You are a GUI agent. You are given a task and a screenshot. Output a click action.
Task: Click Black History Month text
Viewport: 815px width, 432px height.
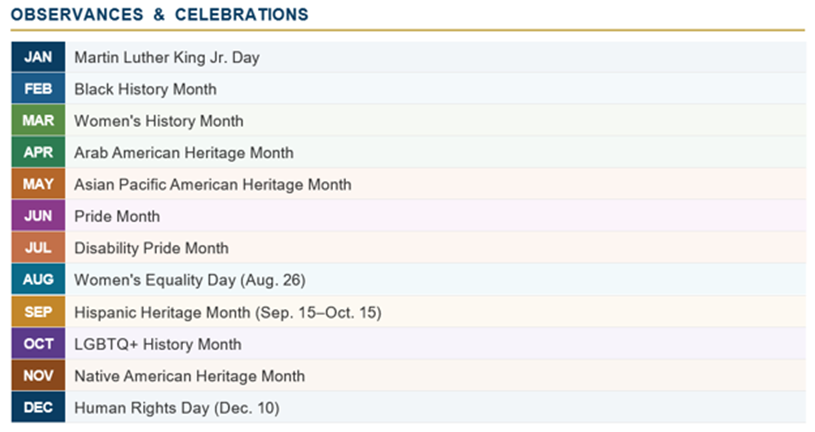coord(146,89)
